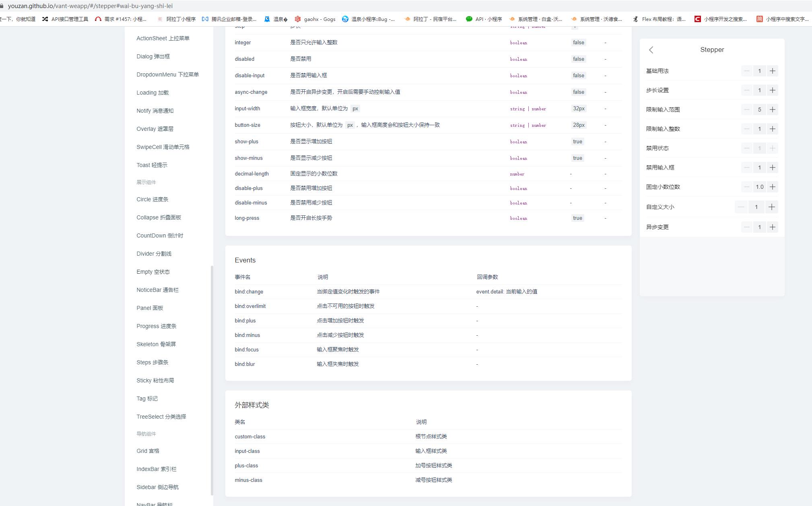Click value input of 禁用输入框 stepper
Image resolution: width=812 pixels, height=506 pixels.
(x=759, y=167)
